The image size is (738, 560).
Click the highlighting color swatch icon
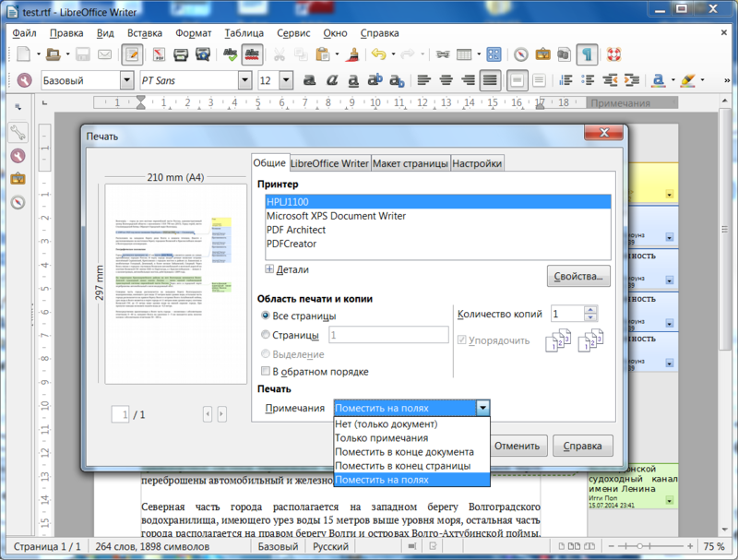click(686, 81)
